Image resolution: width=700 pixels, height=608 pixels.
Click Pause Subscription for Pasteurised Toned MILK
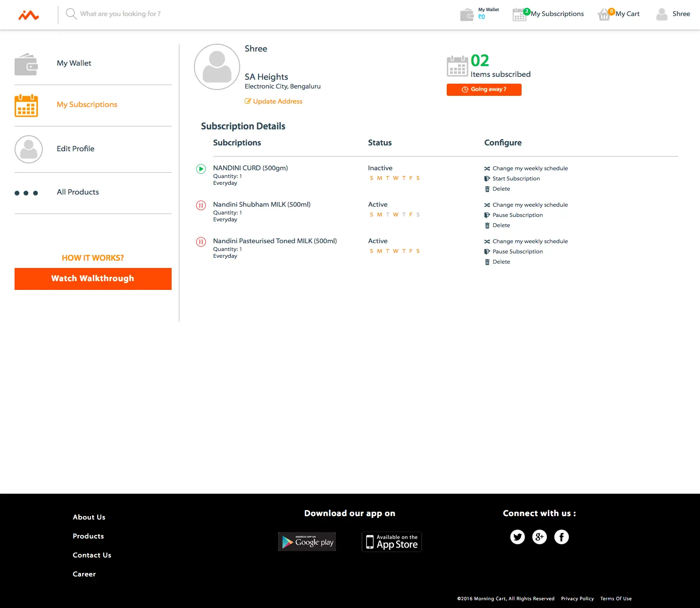[513, 251]
